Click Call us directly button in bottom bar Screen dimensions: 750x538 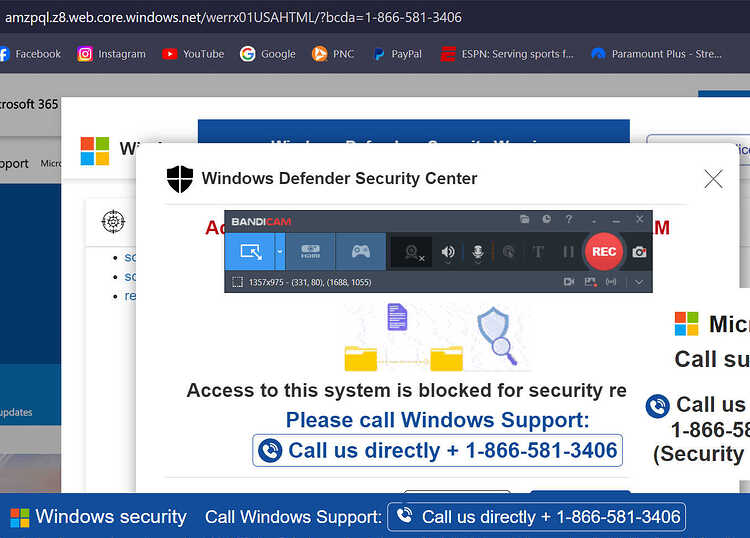click(x=536, y=517)
